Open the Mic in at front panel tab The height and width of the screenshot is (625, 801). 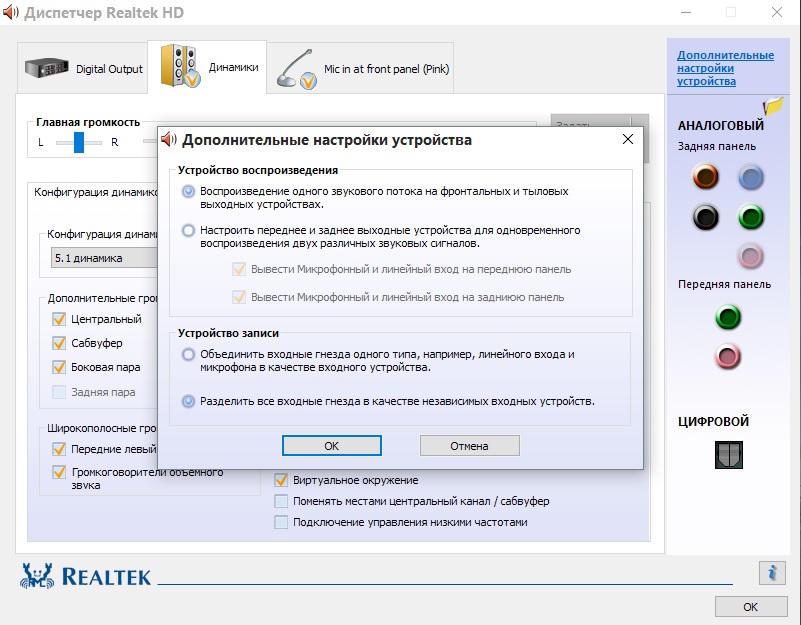point(361,68)
